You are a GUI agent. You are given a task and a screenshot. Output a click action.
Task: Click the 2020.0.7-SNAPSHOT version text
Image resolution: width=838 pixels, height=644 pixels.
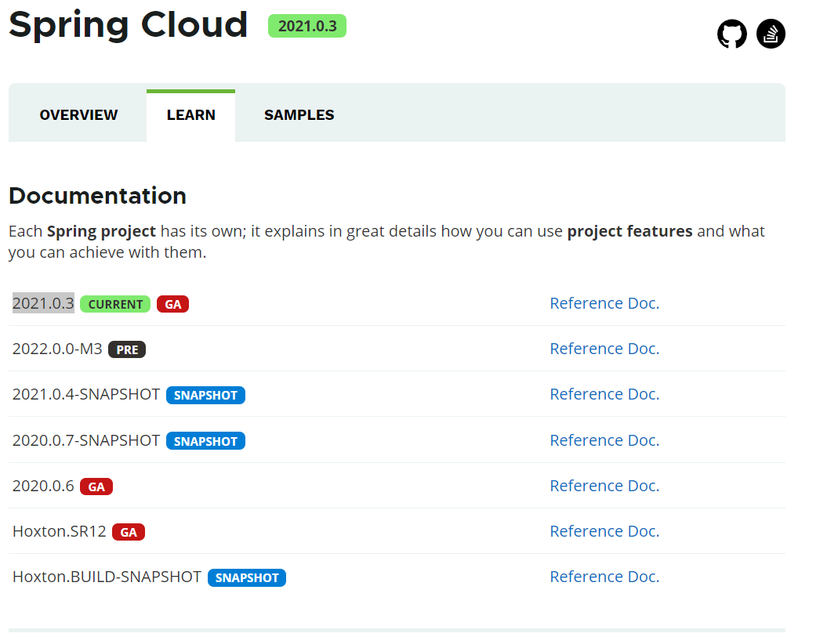86,440
